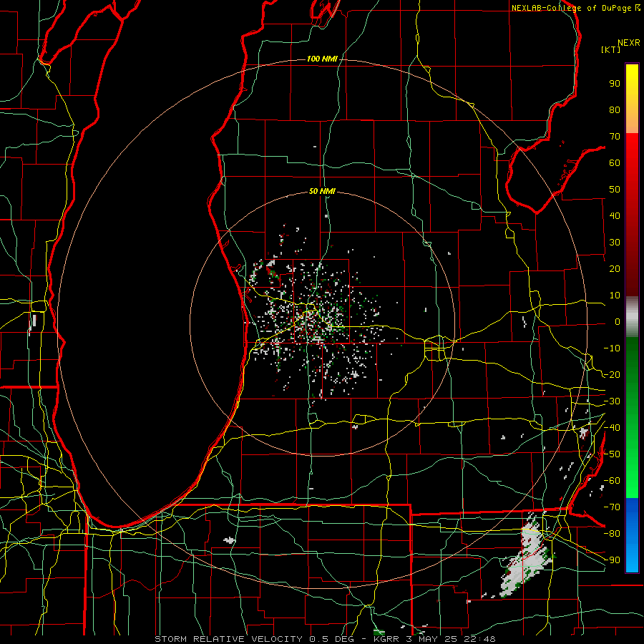644x644 pixels.
Task: Click the 80 value on the velocity scale
Action: [x=615, y=109]
